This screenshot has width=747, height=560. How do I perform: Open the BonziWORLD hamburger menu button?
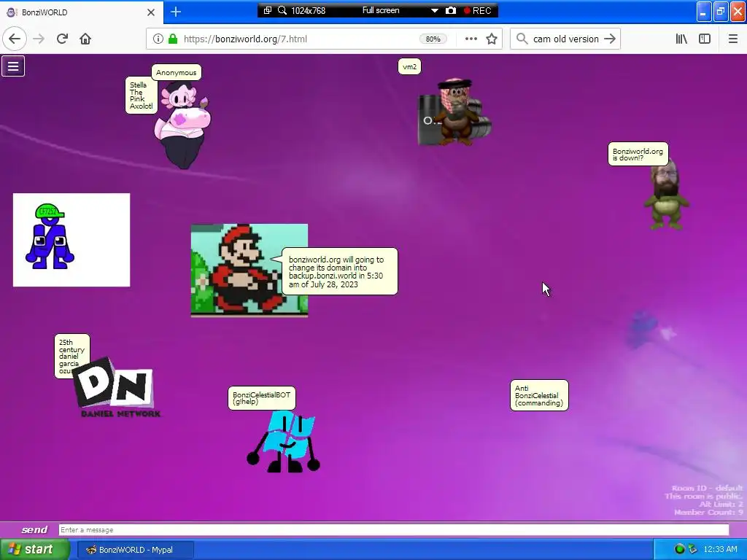(x=13, y=66)
